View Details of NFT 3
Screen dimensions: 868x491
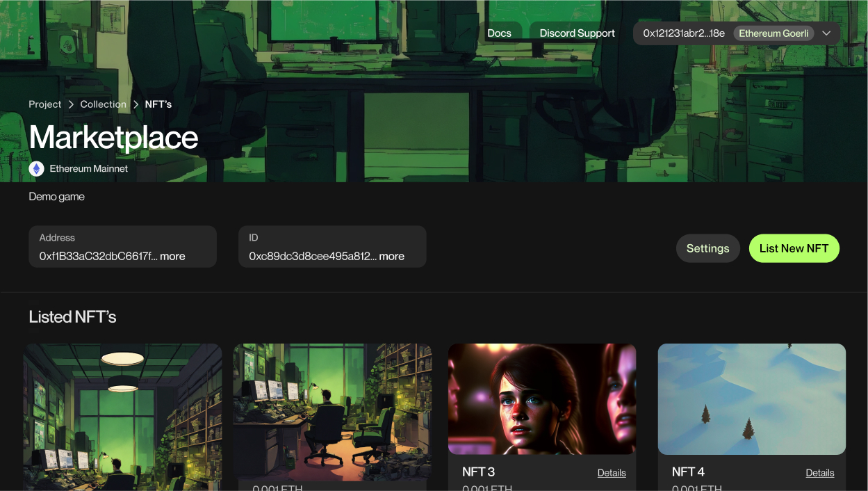click(x=612, y=472)
